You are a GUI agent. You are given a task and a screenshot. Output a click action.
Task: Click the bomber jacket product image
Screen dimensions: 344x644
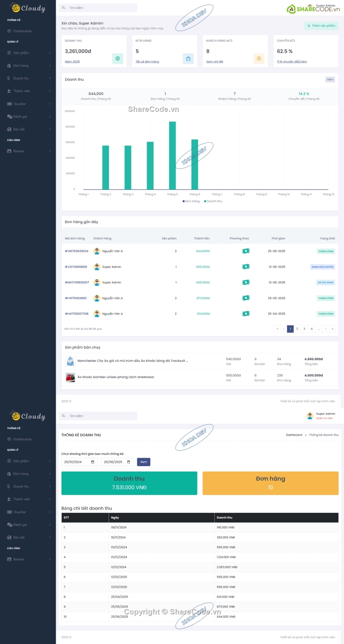(70, 377)
